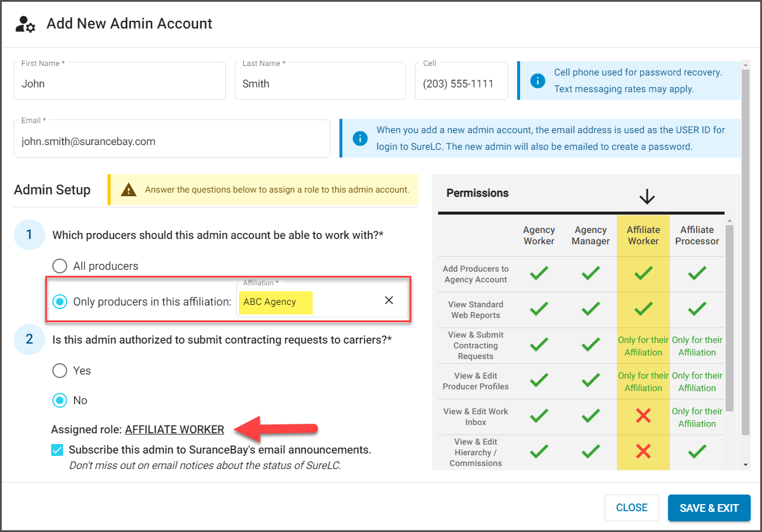
Task: Select the All producers radio option
Action: [x=59, y=266]
